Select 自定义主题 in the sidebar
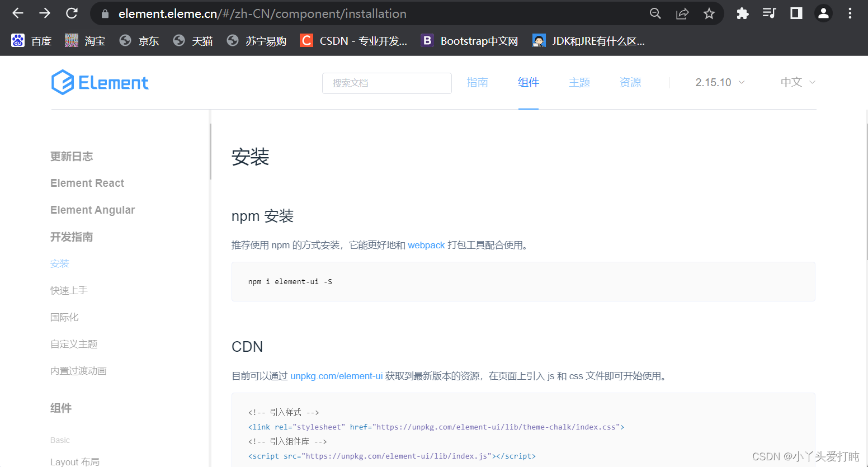The width and height of the screenshot is (868, 467). (74, 344)
